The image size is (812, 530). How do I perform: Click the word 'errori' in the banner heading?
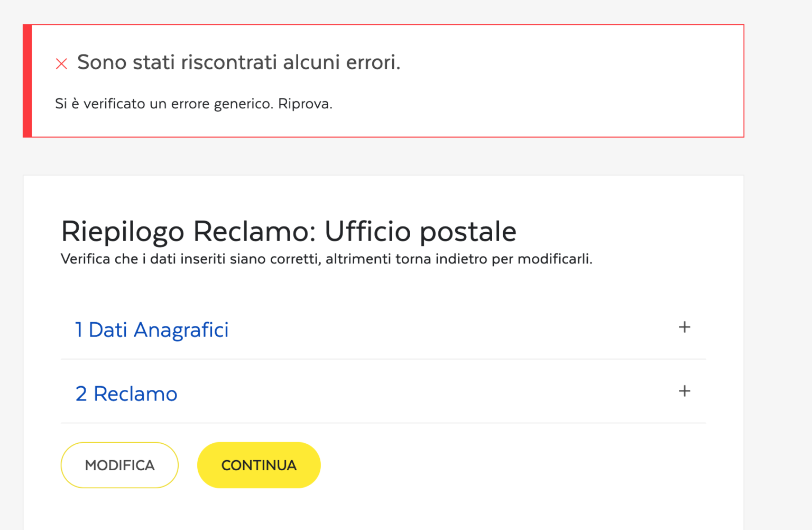coord(372,62)
